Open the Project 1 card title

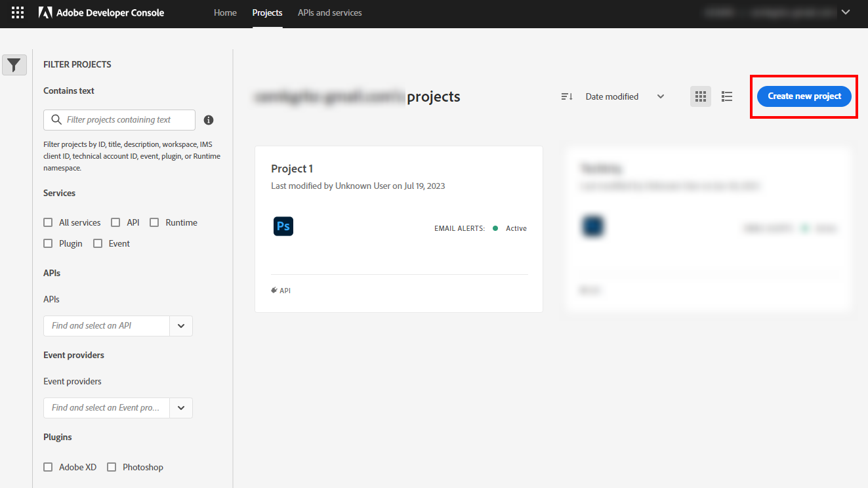click(291, 169)
